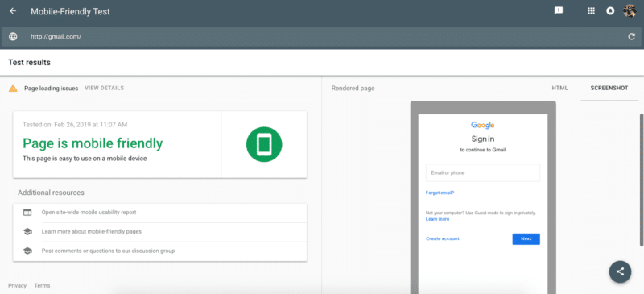Image resolution: width=644 pixels, height=294 pixels.
Task: Switch to the SCREENSHOT tab
Action: 609,88
